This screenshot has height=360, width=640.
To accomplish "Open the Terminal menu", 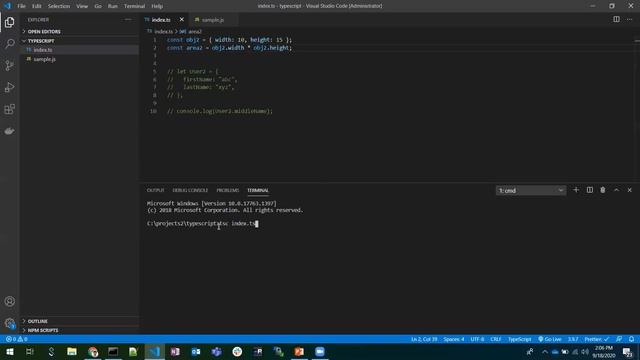I will 134,6.
